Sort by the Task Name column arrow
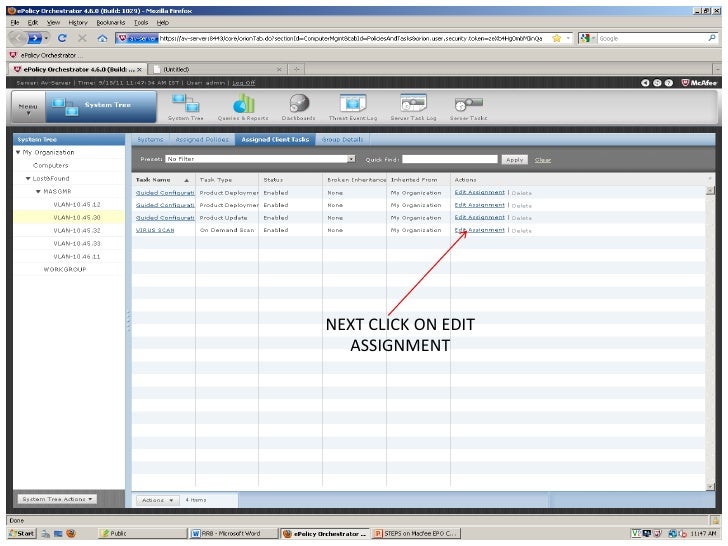Image resolution: width=728 pixels, height=546 pixels. (187, 180)
